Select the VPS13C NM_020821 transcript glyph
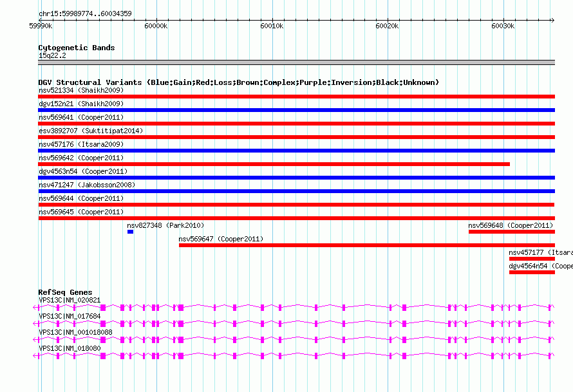The image size is (573, 392). point(294,308)
